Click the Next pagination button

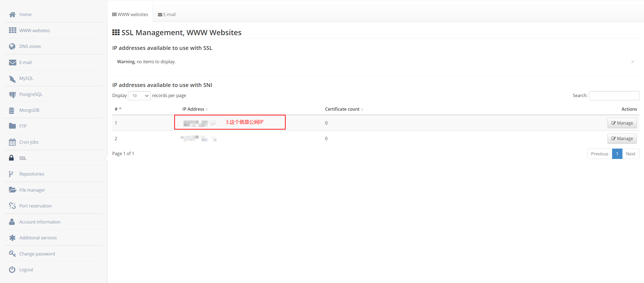[630, 153]
